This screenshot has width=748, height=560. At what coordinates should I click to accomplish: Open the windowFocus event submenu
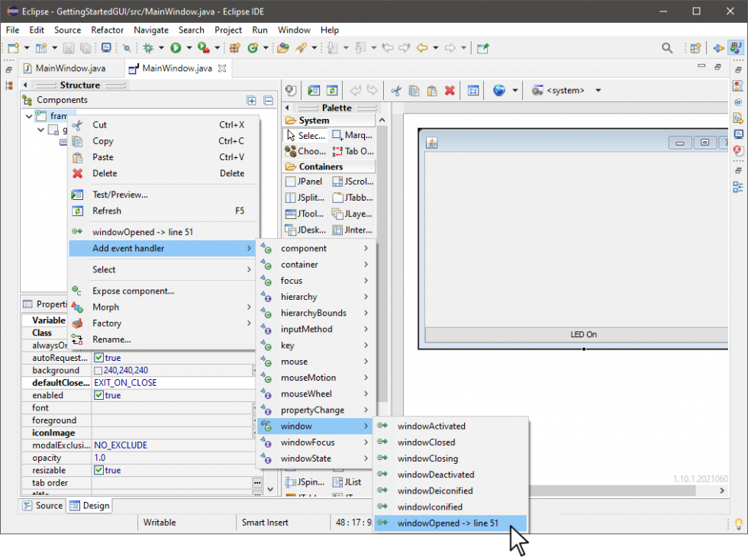point(315,443)
